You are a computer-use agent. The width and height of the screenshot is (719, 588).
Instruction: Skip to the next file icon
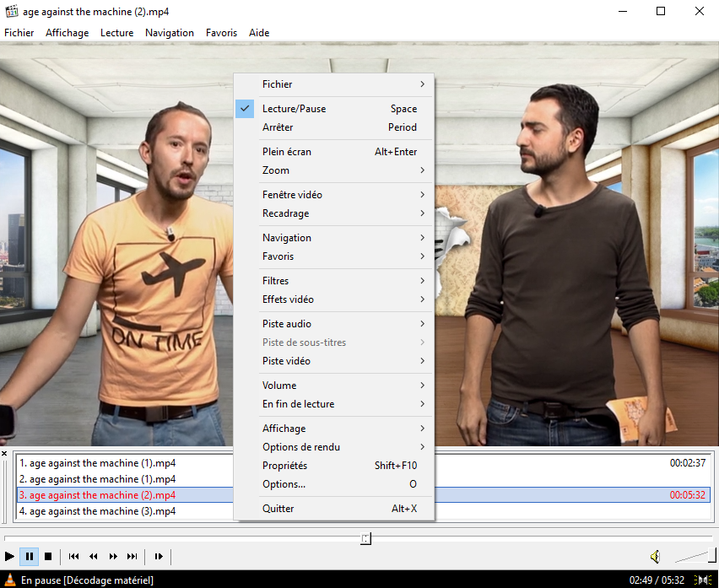[x=132, y=557]
